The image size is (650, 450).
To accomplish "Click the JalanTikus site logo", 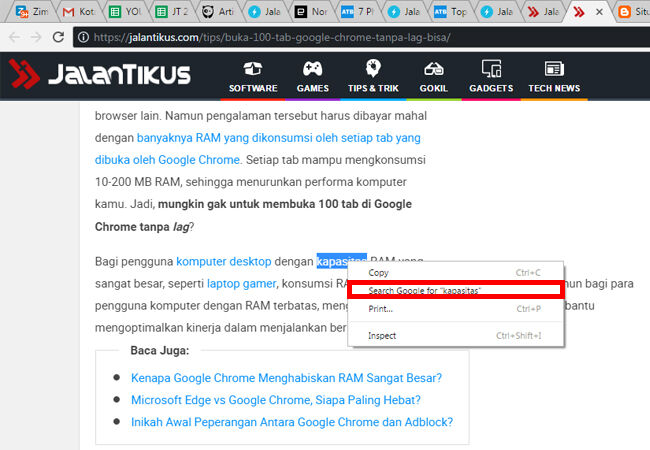I will click(99, 74).
